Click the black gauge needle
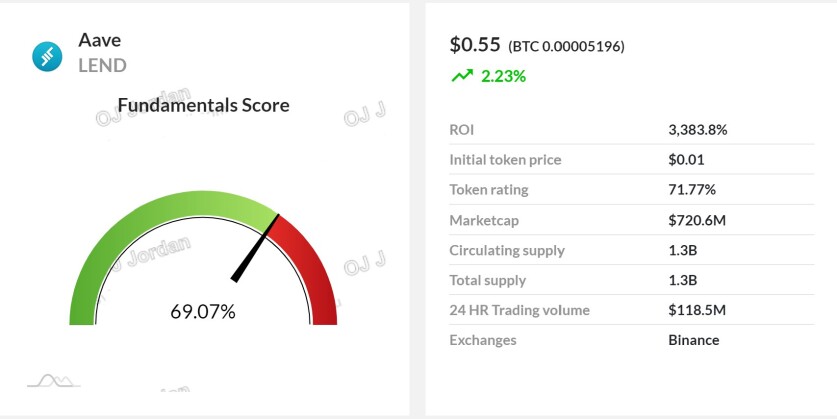The height and width of the screenshot is (419, 837). (x=255, y=248)
